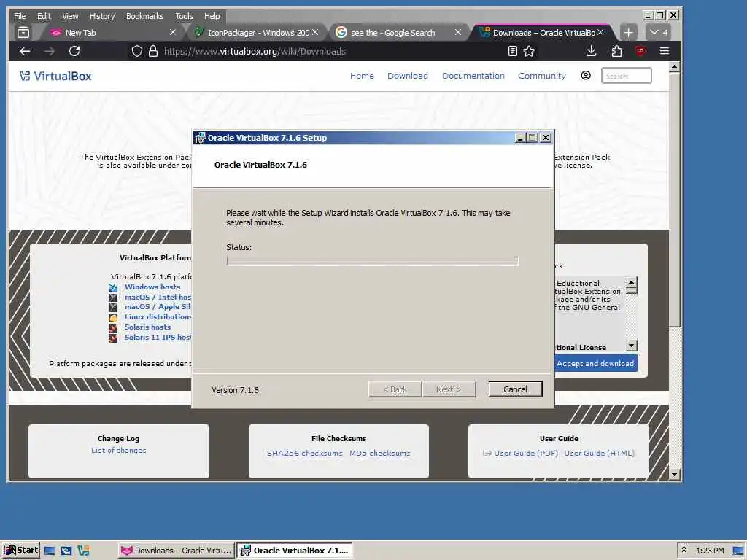Click the macOS / Intel hosts icon
Screen dimensions: 747x560
coord(113,297)
